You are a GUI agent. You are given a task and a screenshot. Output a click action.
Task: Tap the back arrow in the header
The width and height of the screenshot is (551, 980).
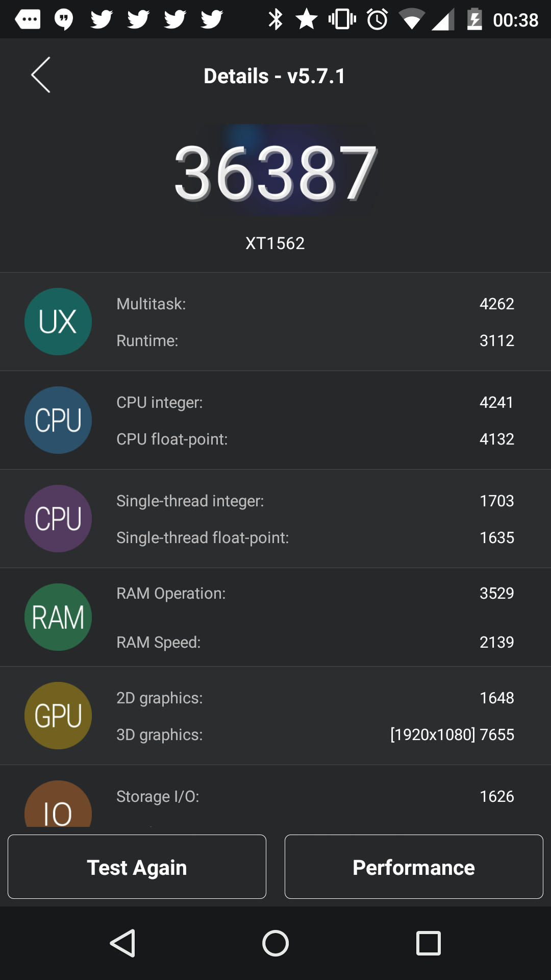(x=41, y=75)
